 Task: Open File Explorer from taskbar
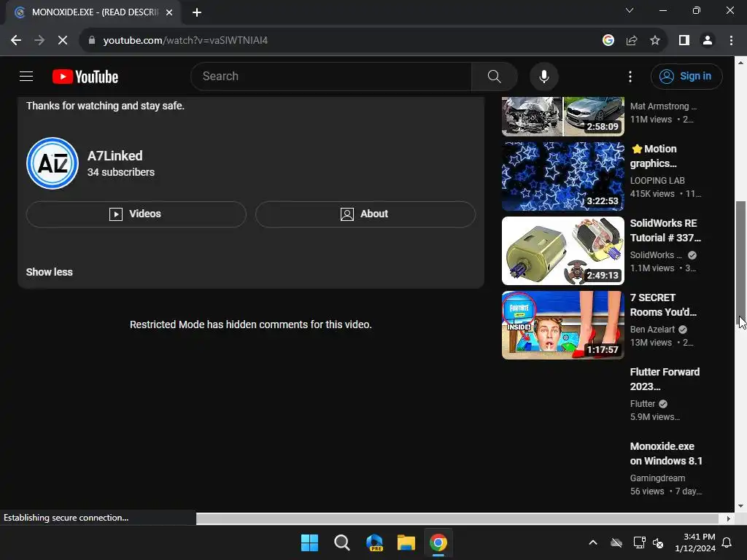(x=406, y=542)
